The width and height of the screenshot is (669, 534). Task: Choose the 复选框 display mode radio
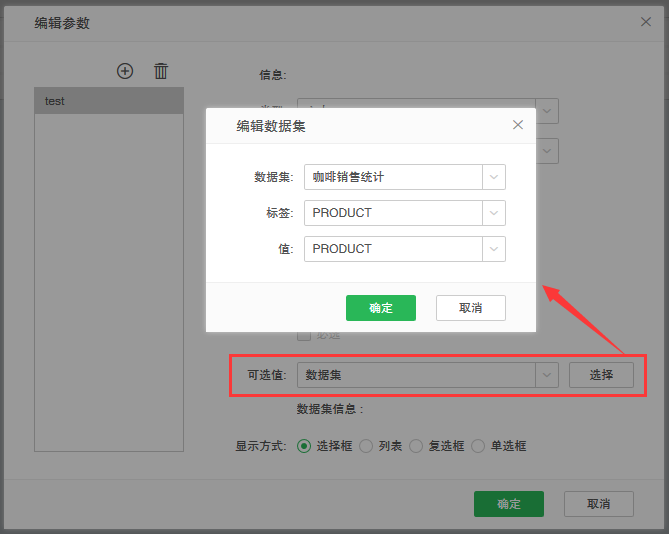416,446
